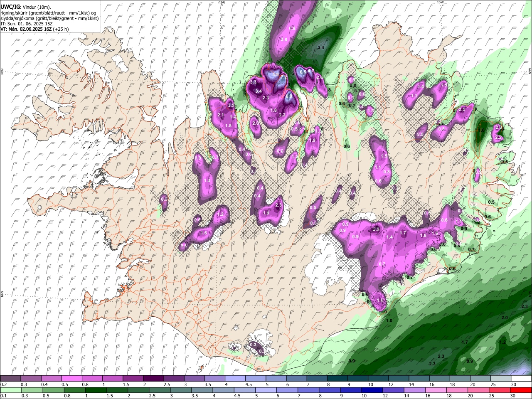Image resolution: width=532 pixels, height=399 pixels.
Task: Click the black 2.0 value over the southeastern sea
Action: click(x=505, y=318)
